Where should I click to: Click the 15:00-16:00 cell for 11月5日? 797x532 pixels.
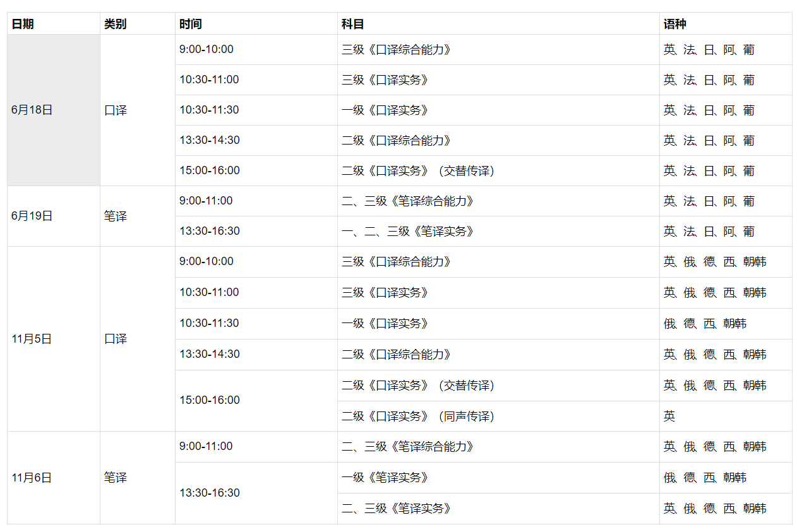(x=210, y=400)
